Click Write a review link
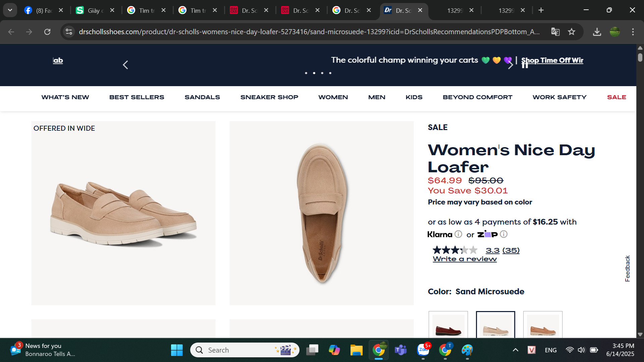 (465, 259)
